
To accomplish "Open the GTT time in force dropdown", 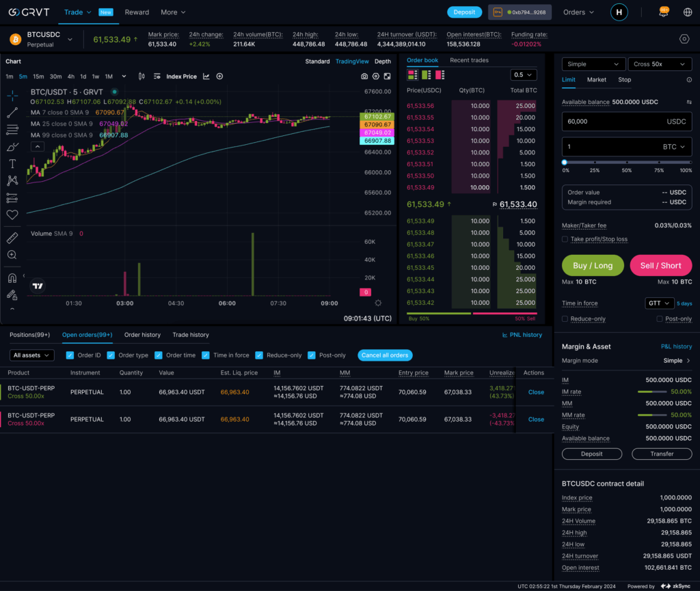I will point(659,303).
